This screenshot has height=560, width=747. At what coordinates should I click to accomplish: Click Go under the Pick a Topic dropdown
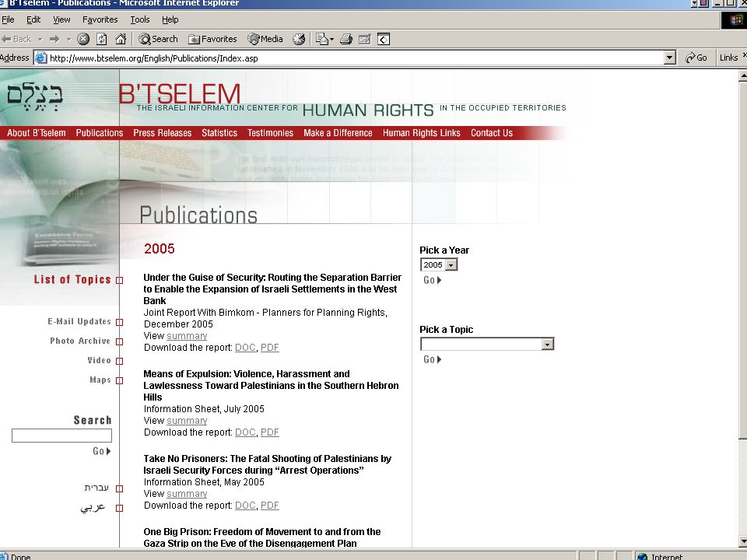[x=432, y=359]
